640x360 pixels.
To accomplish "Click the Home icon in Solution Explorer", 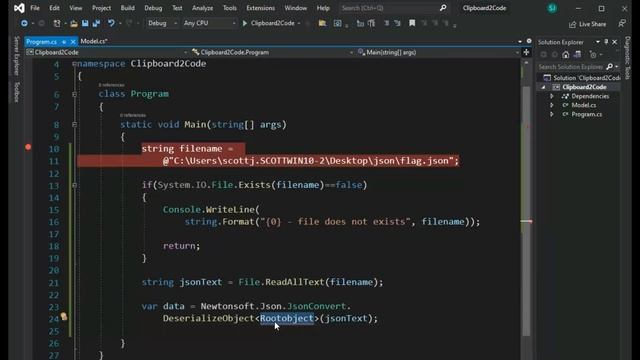I will [565, 54].
